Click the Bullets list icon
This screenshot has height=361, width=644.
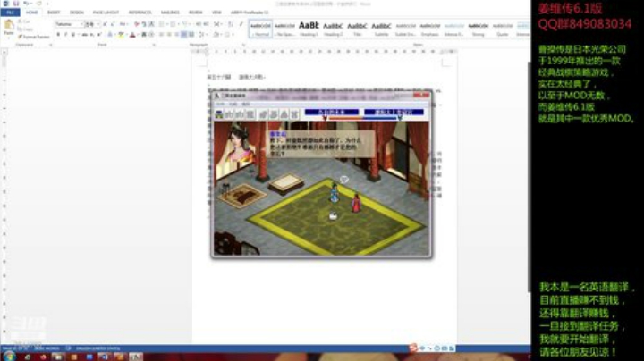pos(162,24)
